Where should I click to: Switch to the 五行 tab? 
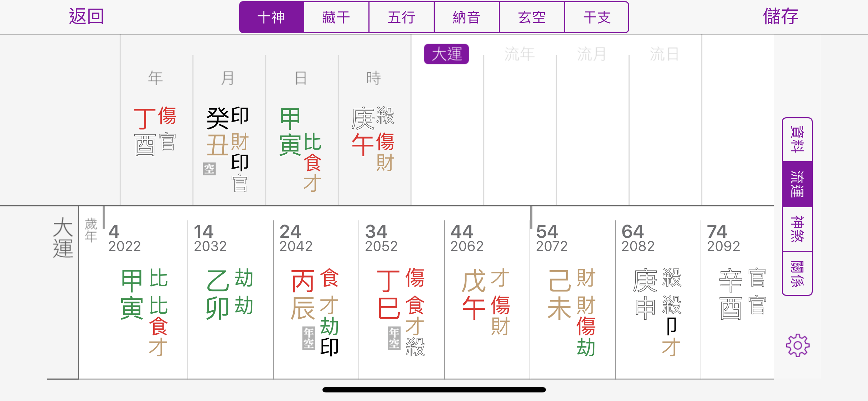(x=402, y=17)
